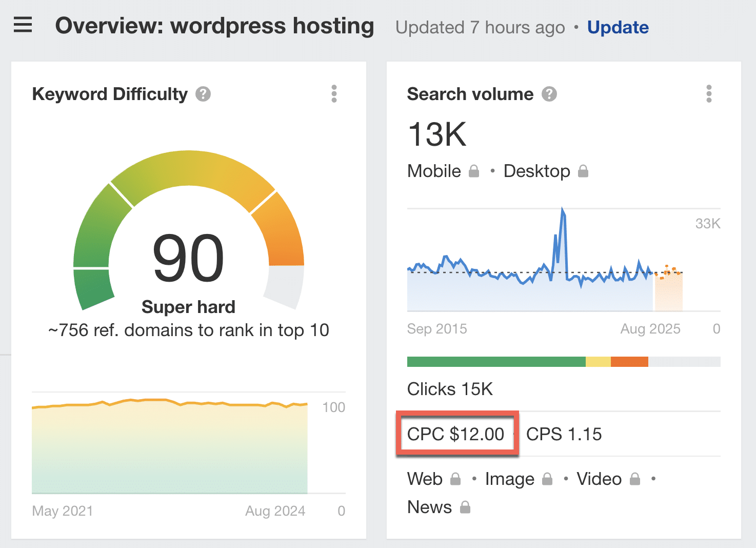Click the Keyword Difficulty gauge score 90
The width and height of the screenshot is (756, 548).
[188, 258]
